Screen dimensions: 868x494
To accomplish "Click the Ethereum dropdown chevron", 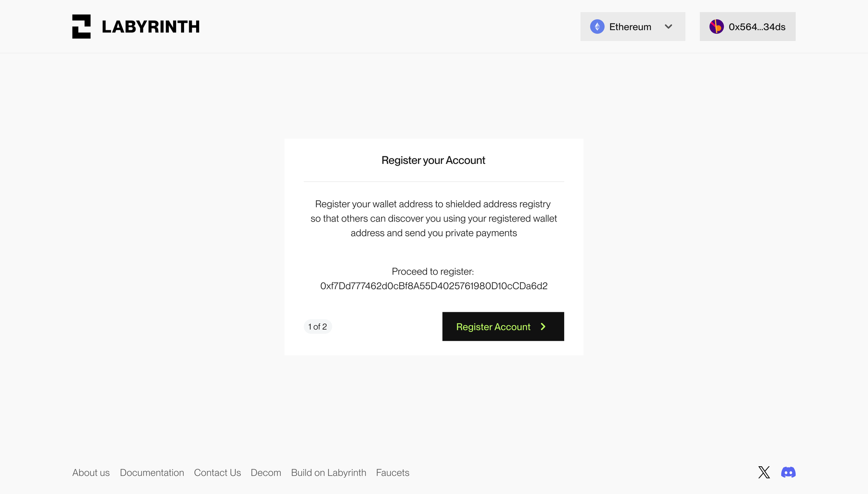I will click(668, 26).
